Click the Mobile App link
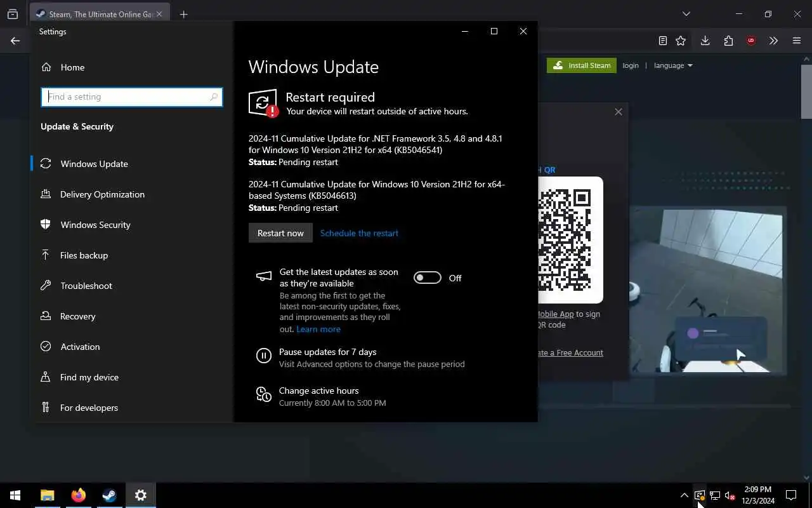The height and width of the screenshot is (508, 812). tap(556, 314)
